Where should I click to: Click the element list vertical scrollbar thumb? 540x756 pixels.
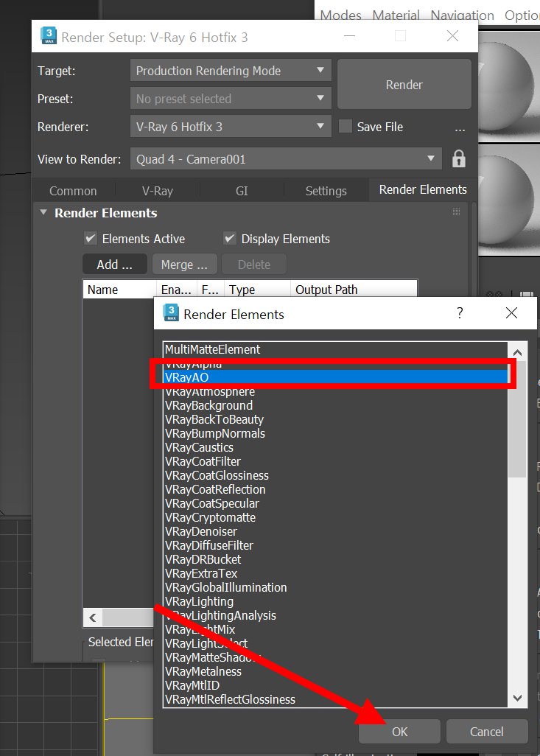[x=517, y=419]
